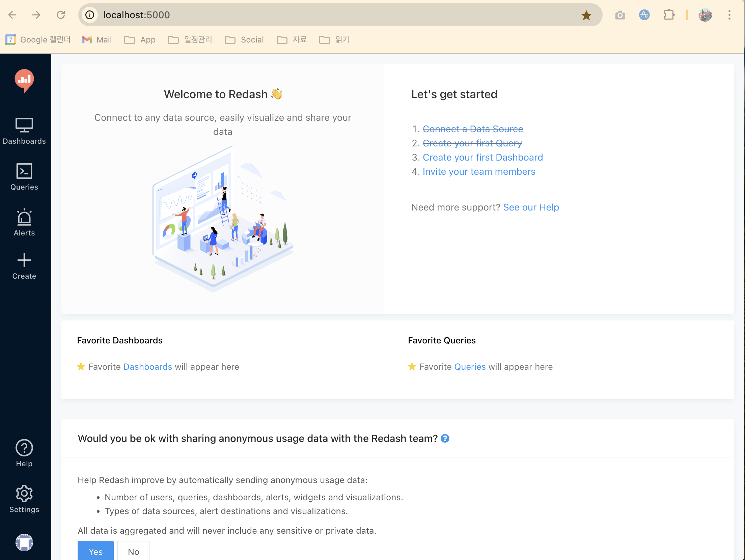Go to the Alerts section
745x560 pixels.
click(24, 223)
